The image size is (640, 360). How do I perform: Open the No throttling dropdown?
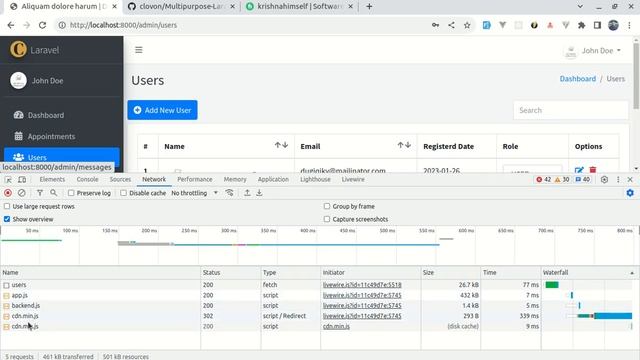194,193
